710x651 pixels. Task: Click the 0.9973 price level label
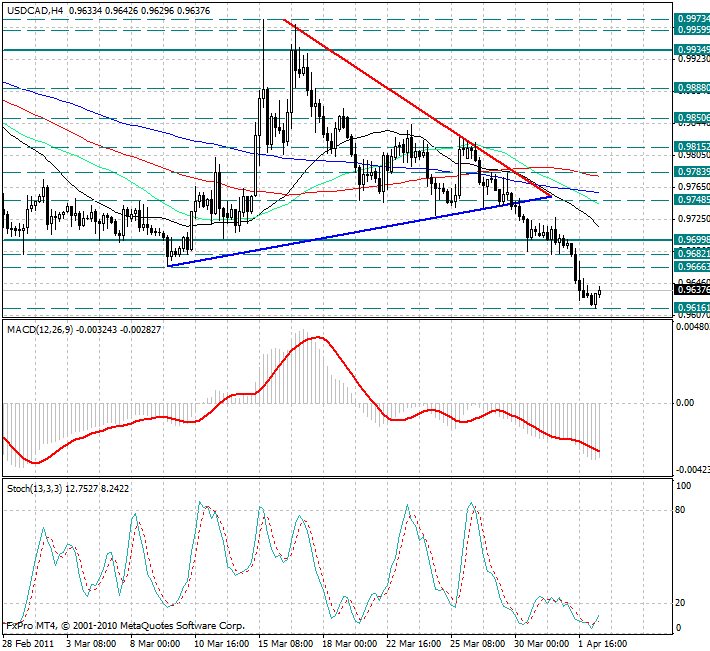click(692, 19)
